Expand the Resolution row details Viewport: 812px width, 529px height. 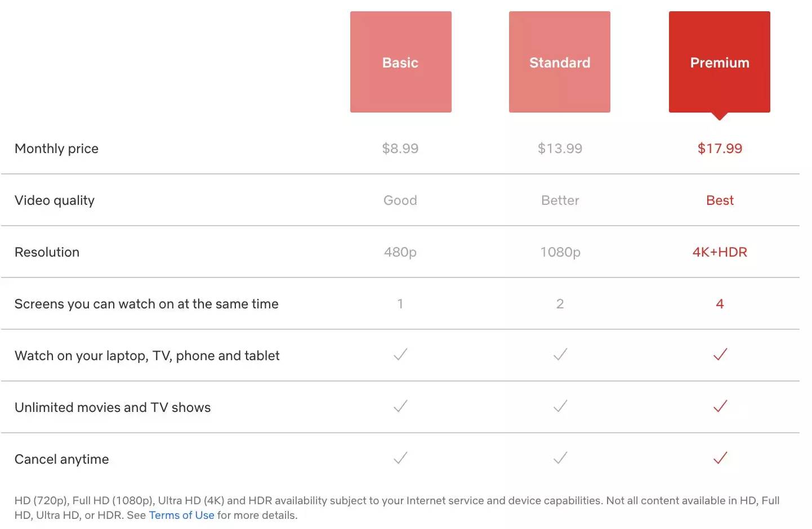pyautogui.click(x=47, y=252)
